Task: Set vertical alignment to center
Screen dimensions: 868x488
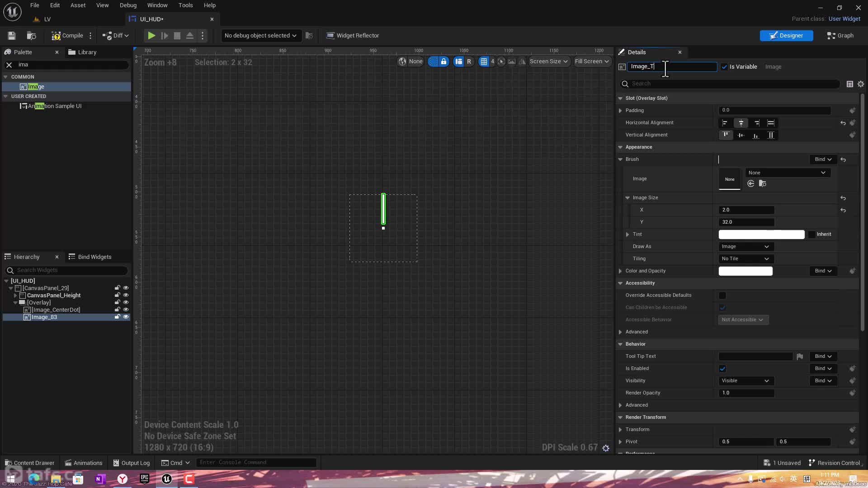Action: point(741,135)
